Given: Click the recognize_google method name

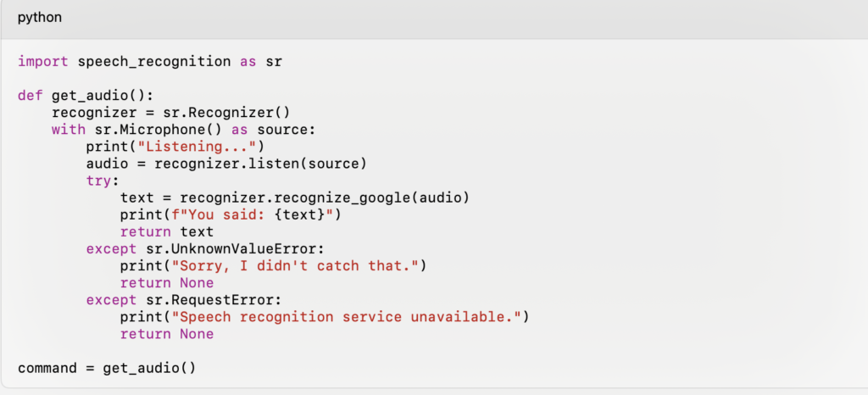Looking at the screenshot, I should point(342,198).
